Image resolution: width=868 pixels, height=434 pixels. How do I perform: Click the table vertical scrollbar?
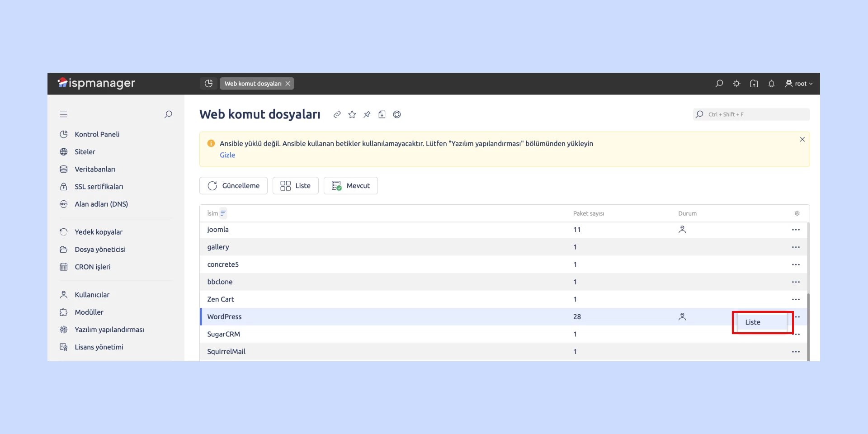point(808,327)
